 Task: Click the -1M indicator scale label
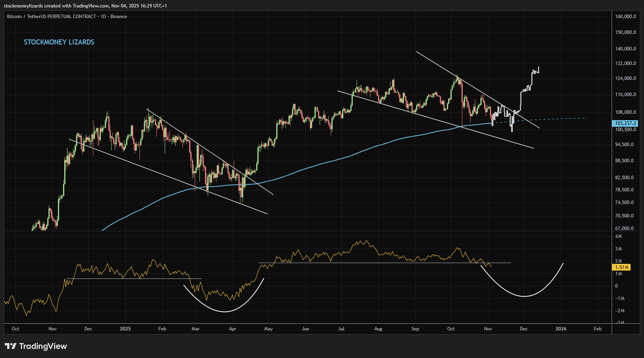(x=619, y=299)
